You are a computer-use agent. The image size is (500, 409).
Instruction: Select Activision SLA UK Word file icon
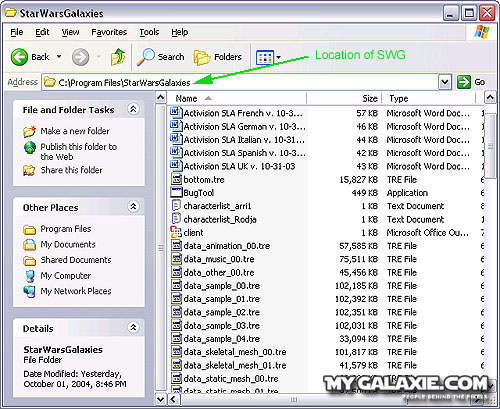176,166
